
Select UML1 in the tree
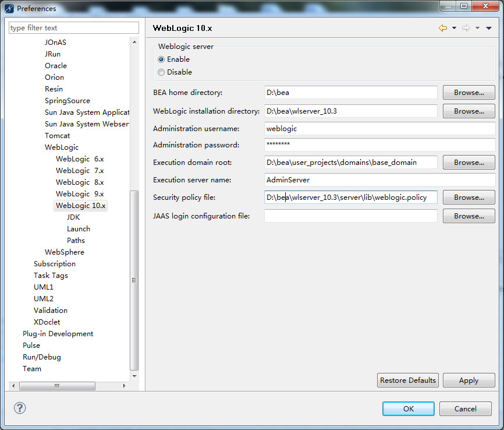coord(44,287)
